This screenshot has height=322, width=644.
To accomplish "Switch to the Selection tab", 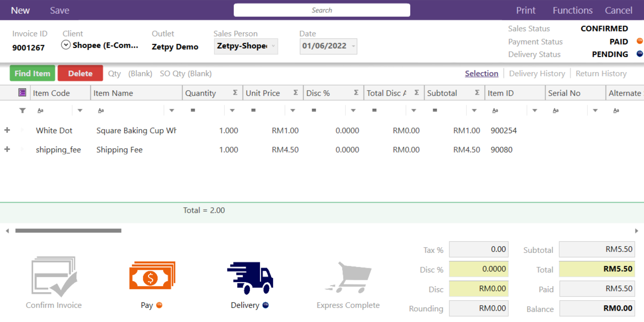I will pos(481,73).
